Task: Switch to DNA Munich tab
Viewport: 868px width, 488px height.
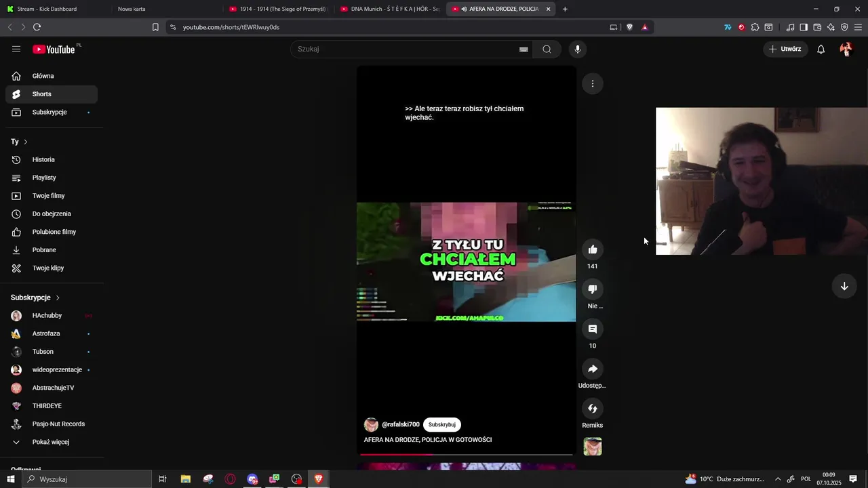Action: point(390,9)
